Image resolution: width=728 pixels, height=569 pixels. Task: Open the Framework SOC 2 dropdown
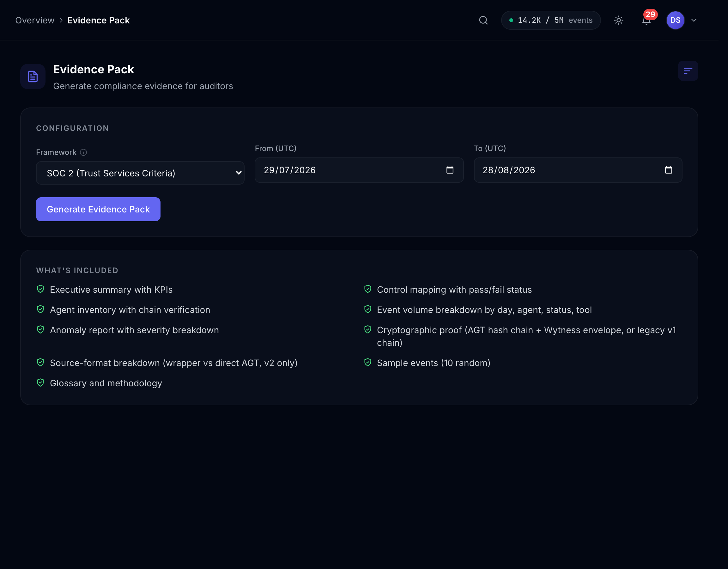140,173
